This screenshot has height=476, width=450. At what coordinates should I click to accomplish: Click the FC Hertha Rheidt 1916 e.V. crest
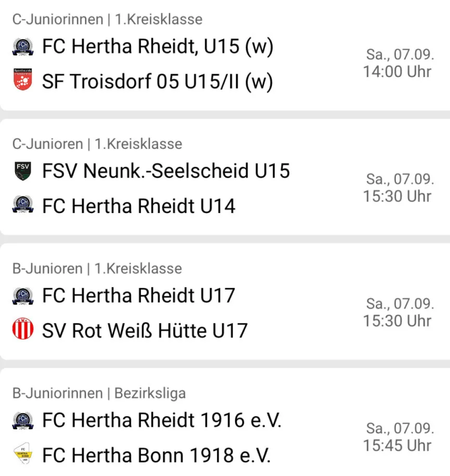(x=23, y=420)
